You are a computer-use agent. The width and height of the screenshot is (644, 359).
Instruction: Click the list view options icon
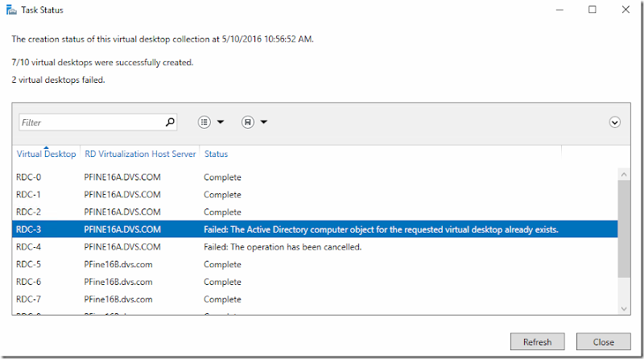pyautogui.click(x=204, y=122)
